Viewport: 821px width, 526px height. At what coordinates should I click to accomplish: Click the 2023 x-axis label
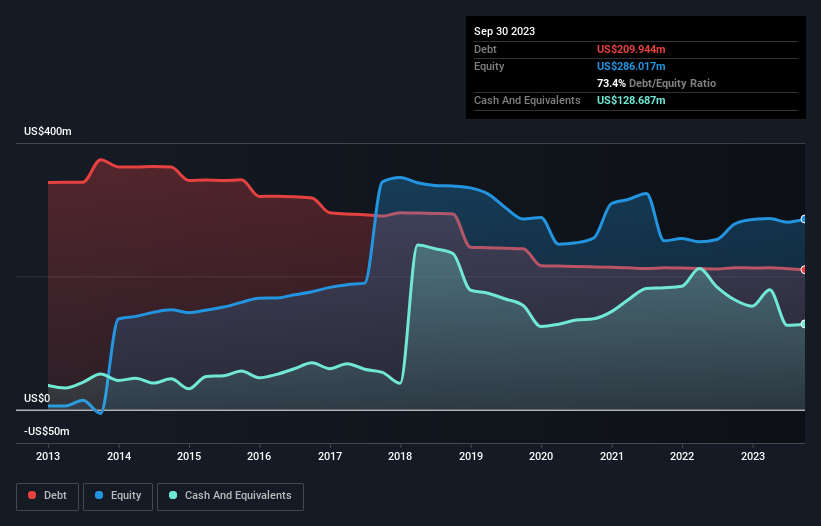753,456
